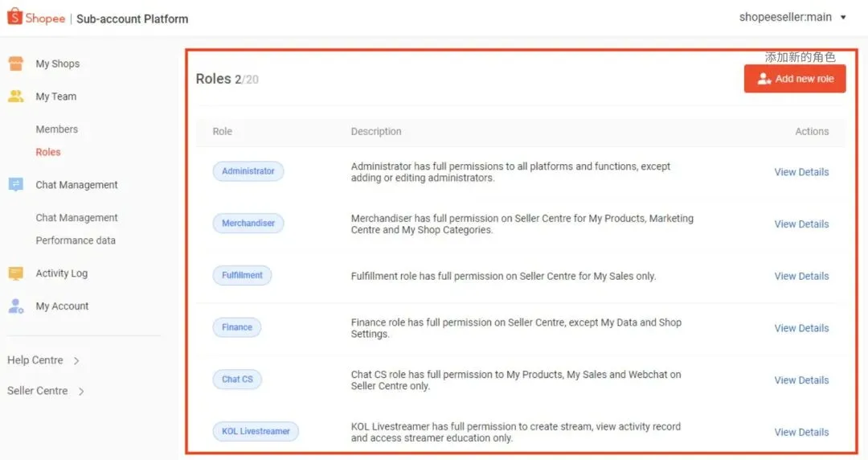The height and width of the screenshot is (460, 868).
Task: Click the Merchandiser has full permission description
Action: 522,224
